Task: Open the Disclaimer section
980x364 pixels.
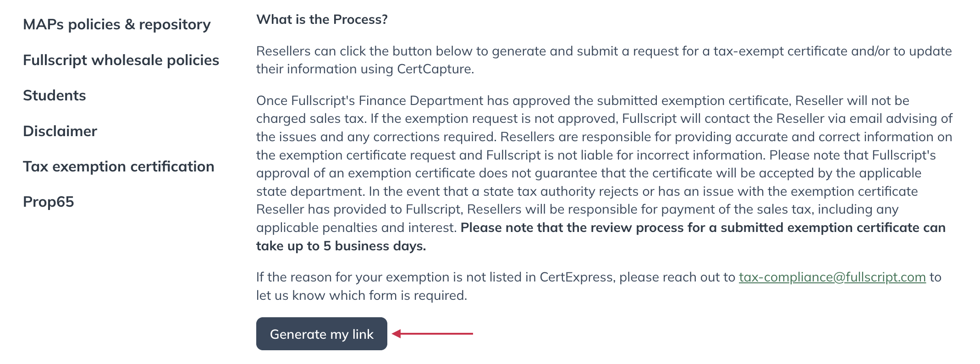Action: point(60,131)
